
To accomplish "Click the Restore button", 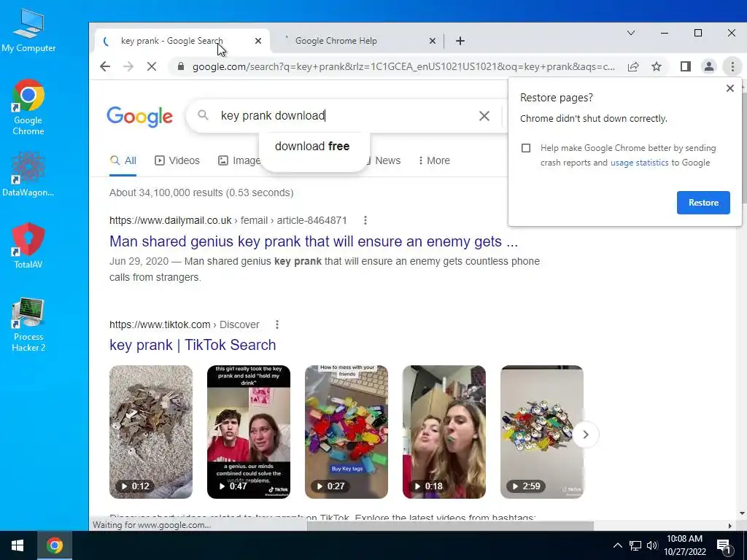I will pyautogui.click(x=703, y=203).
